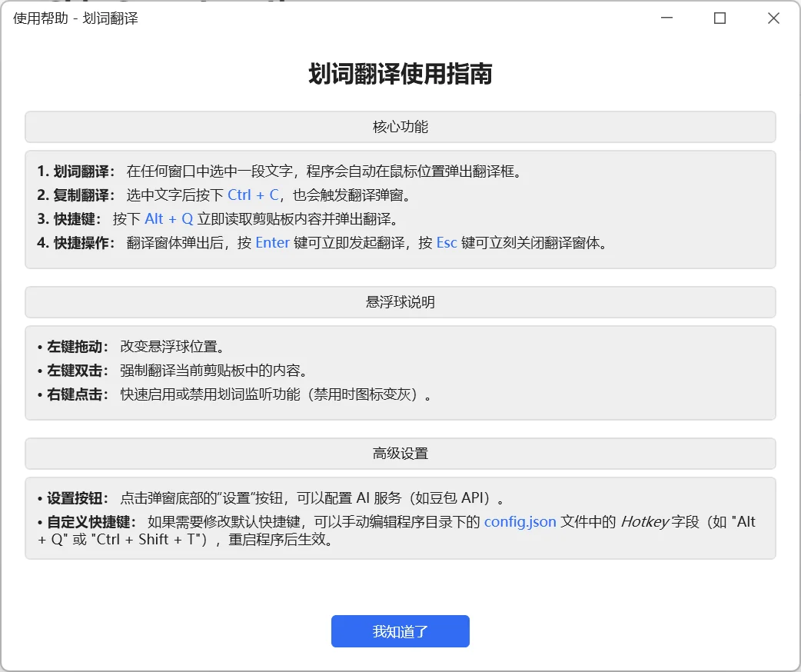The width and height of the screenshot is (801, 672).
Task: Click the blue Esc key text
Action: [447, 243]
